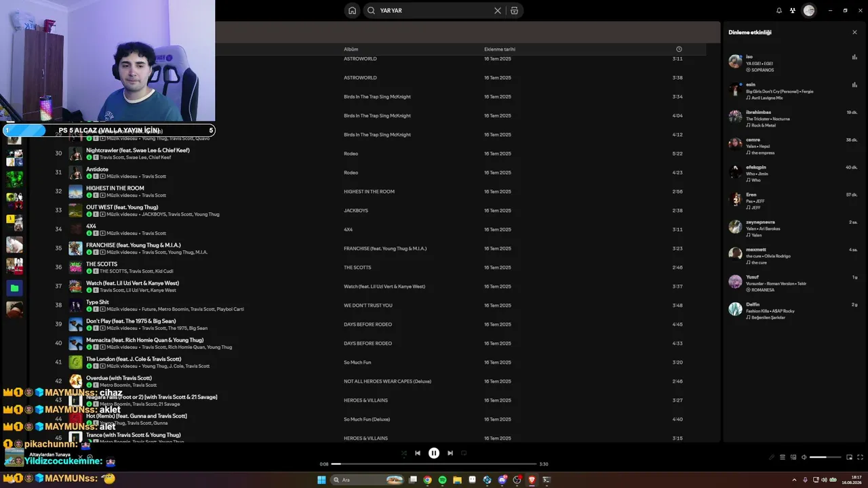868x488 pixels.
Task: Select 'Don't Play (feat. The 1975 & Big Sean)'
Action: [x=131, y=321]
